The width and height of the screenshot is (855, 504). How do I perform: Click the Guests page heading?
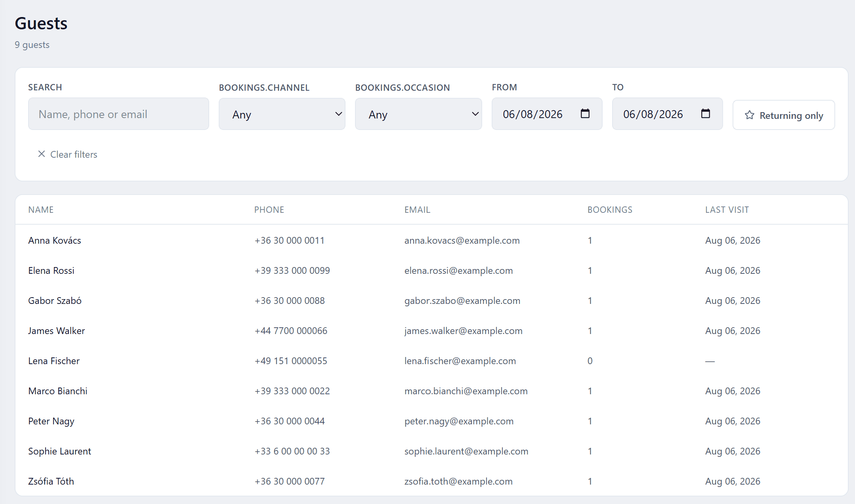tap(41, 23)
